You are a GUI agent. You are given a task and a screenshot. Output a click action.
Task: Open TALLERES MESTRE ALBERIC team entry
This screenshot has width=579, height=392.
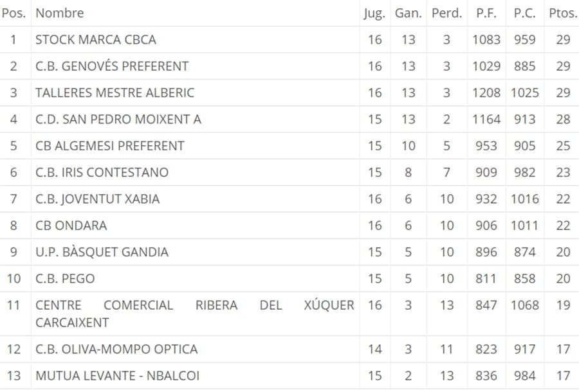click(x=115, y=93)
